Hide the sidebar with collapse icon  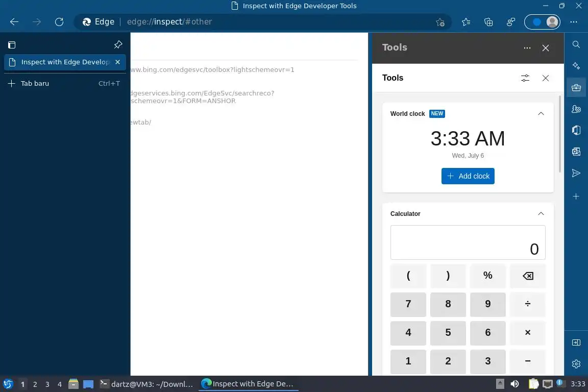coord(576,342)
